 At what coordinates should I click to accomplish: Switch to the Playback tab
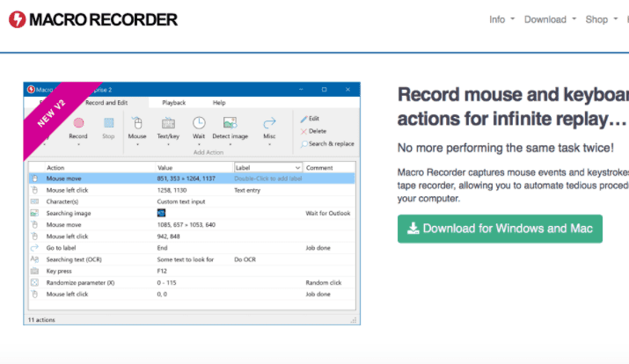coord(173,103)
